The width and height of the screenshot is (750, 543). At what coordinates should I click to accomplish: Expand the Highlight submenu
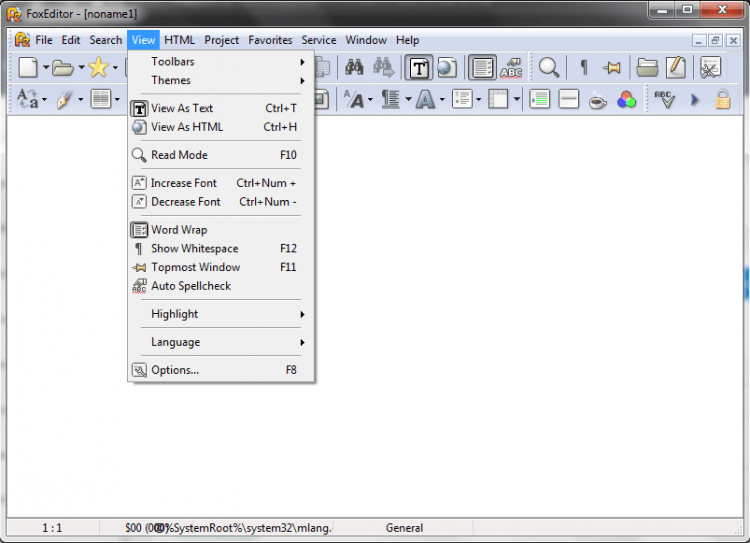[x=221, y=314]
